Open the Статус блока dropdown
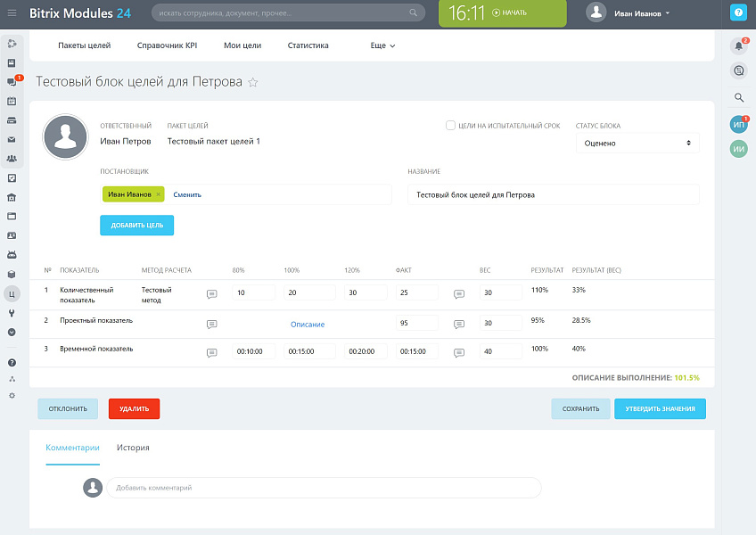The height and width of the screenshot is (535, 756). pyautogui.click(x=637, y=143)
